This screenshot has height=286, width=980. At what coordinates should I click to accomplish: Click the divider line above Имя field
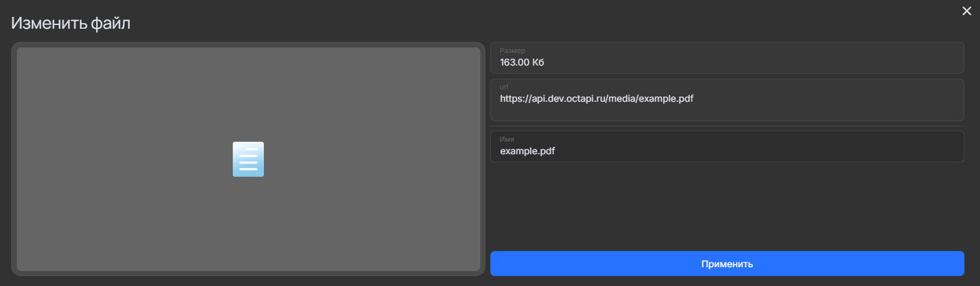click(x=727, y=126)
